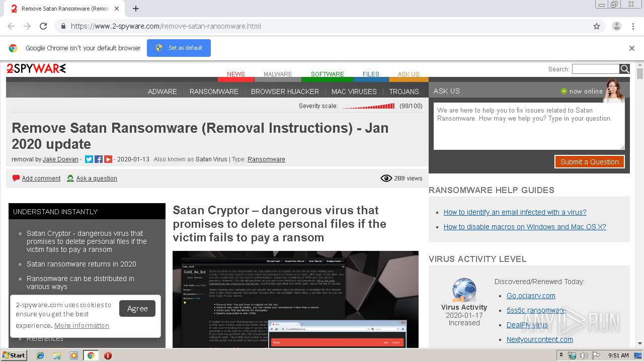Viewport: 644px width, 362px height.
Task: Open author Jake Doevan link
Action: coord(60,159)
